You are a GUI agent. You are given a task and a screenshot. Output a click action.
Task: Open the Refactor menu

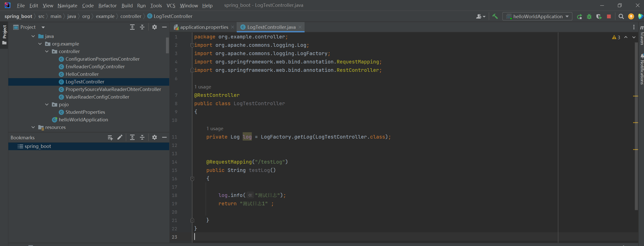(x=107, y=6)
